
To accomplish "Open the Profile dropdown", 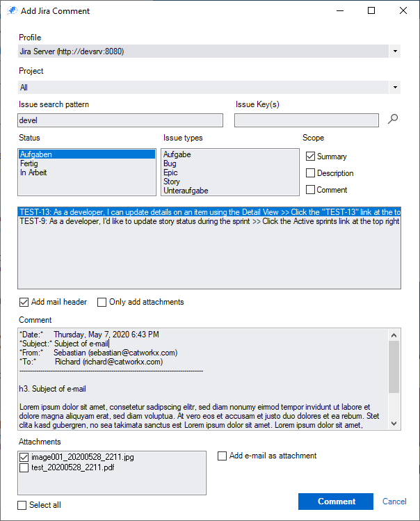I will click(395, 51).
